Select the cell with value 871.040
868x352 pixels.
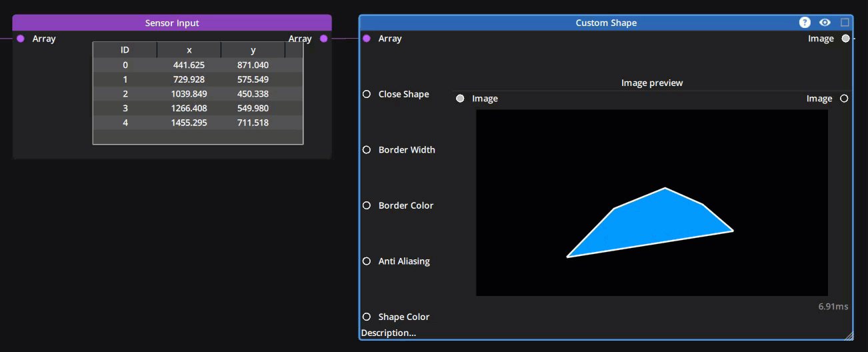253,65
